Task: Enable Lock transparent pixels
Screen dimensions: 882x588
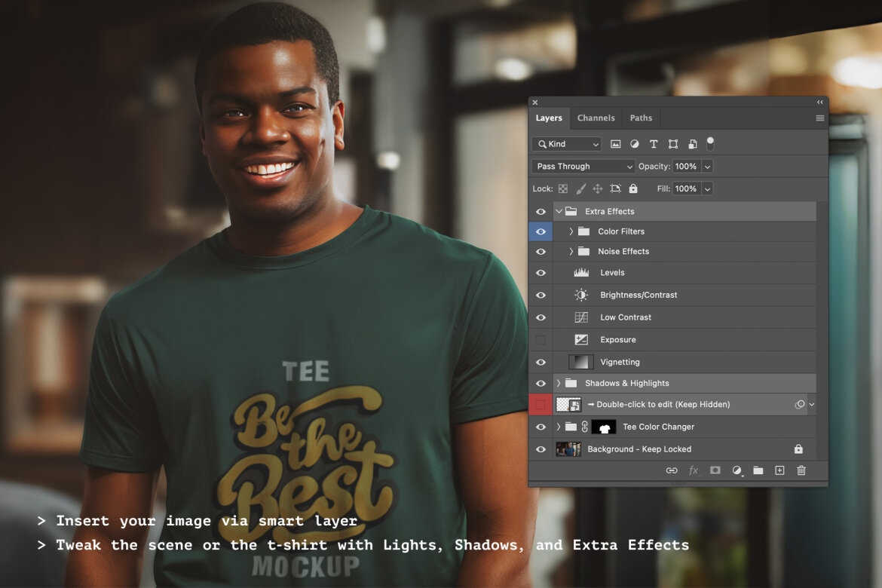Action: [562, 188]
